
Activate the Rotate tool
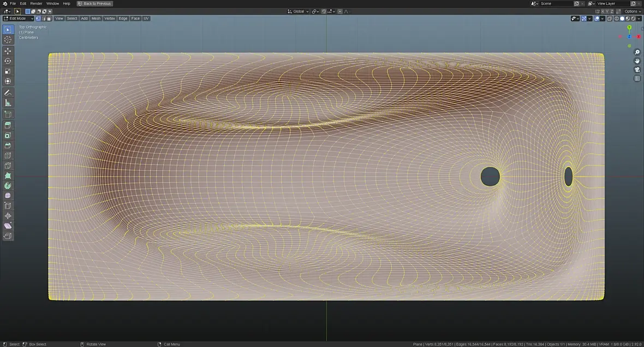click(x=8, y=61)
